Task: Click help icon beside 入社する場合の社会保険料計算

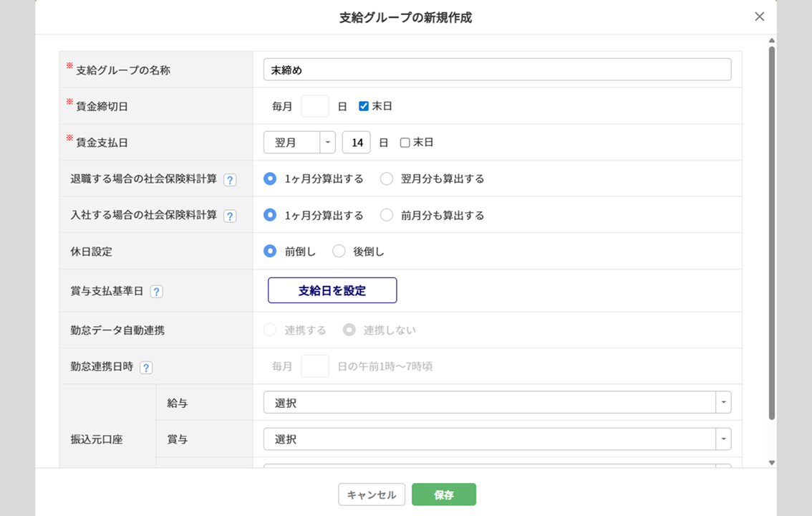Action: [230, 216]
